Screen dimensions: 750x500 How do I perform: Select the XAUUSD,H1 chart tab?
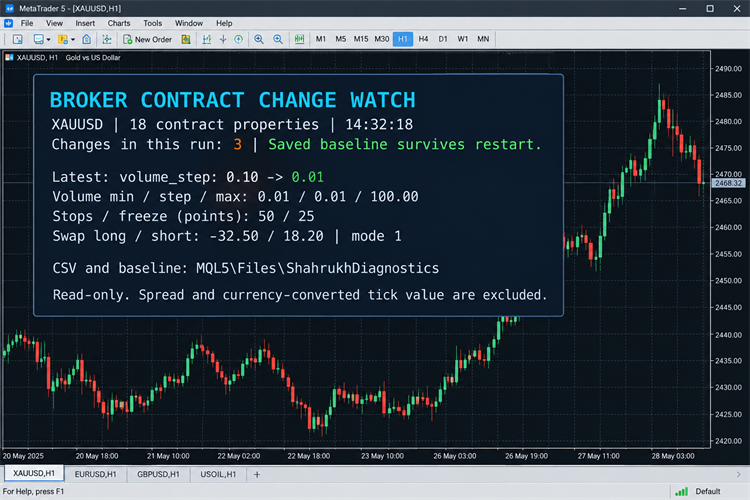tap(34, 473)
